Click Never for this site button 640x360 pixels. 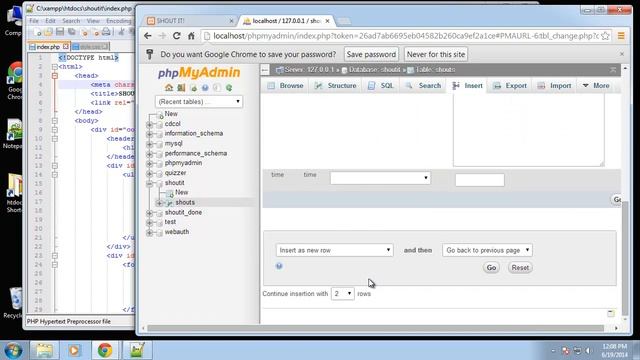436,54
